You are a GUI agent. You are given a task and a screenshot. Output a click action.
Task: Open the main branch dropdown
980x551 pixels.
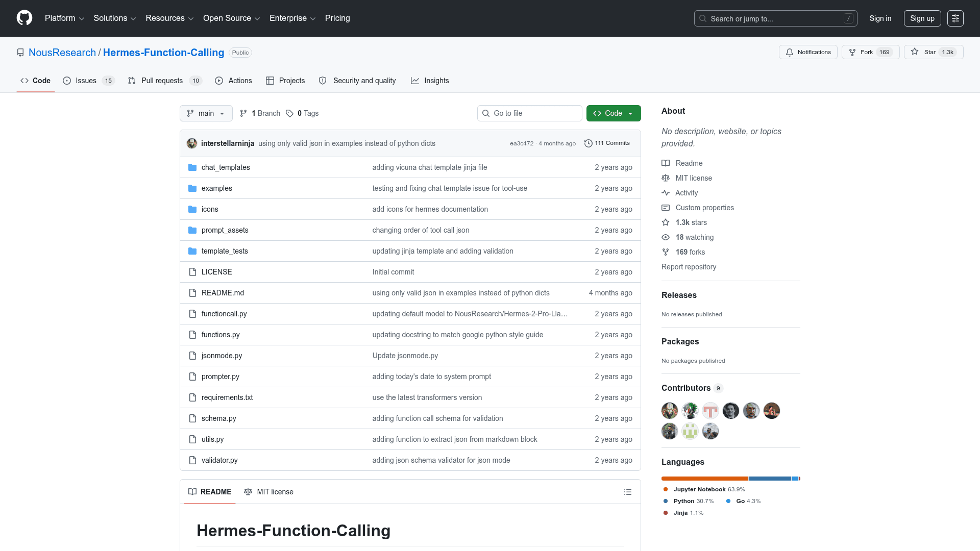(206, 113)
